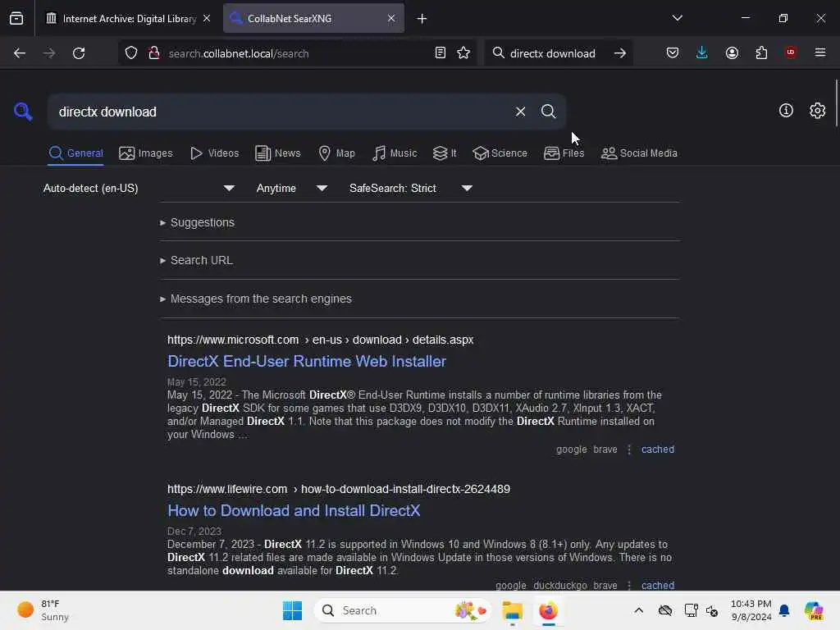Viewport: 840px width, 630px height.
Task: Clear the directx download query
Action: point(520,112)
